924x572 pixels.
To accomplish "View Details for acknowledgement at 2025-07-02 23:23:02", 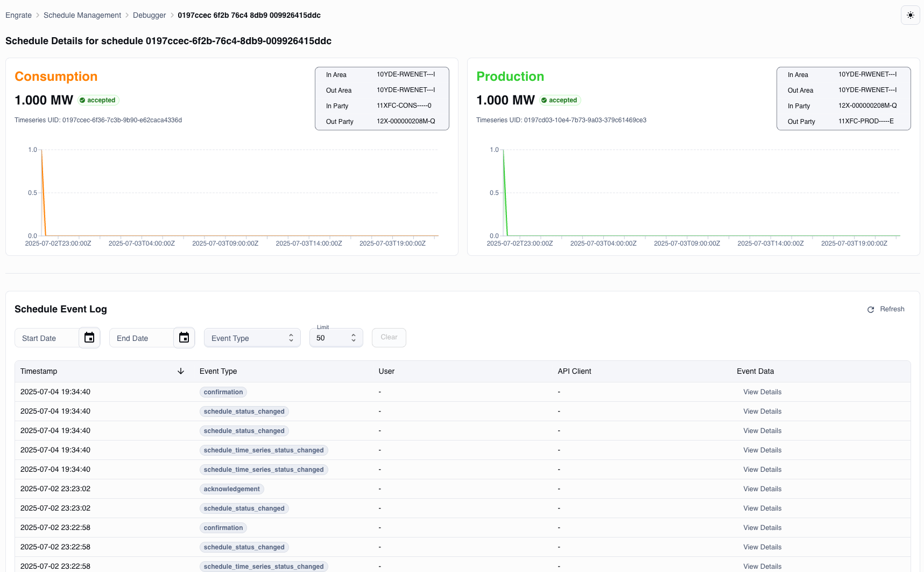I will click(x=762, y=489).
